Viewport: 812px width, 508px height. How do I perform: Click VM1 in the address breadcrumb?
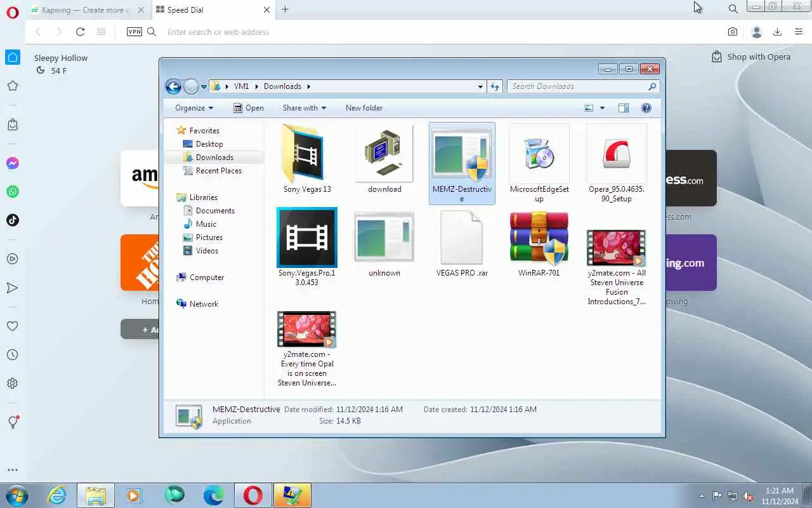(x=241, y=86)
